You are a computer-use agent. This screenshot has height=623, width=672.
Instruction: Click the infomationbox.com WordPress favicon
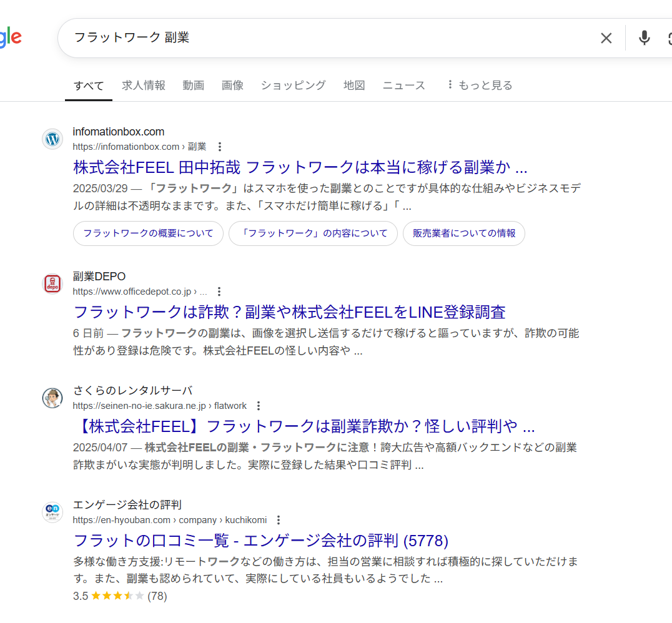click(x=52, y=139)
